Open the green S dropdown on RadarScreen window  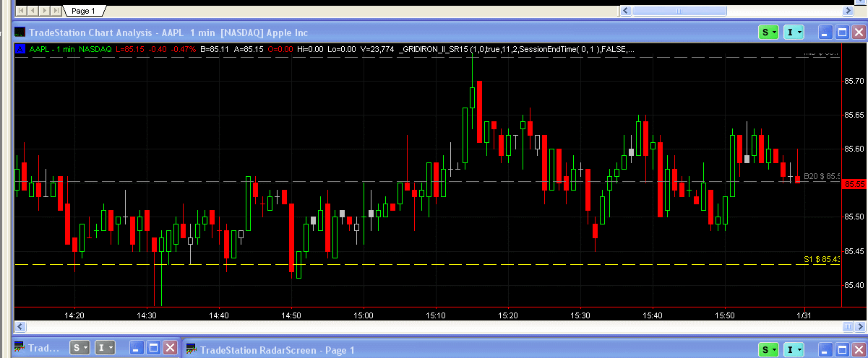point(768,350)
